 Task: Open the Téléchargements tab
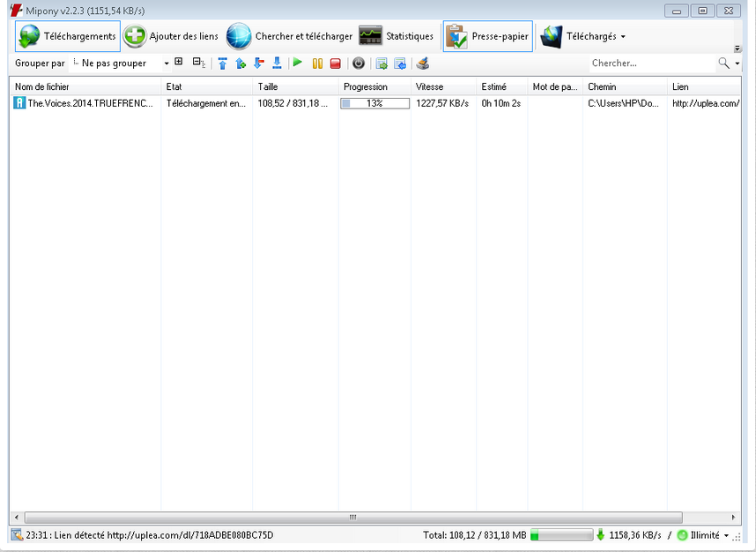coord(68,36)
